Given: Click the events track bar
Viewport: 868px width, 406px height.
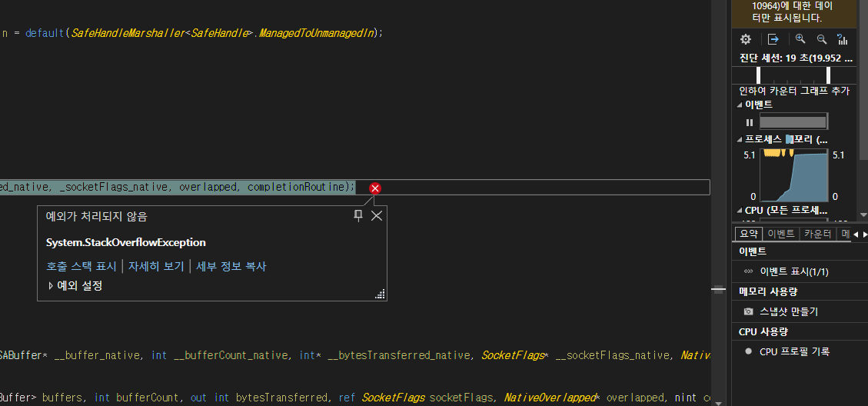Looking at the screenshot, I should [793, 122].
